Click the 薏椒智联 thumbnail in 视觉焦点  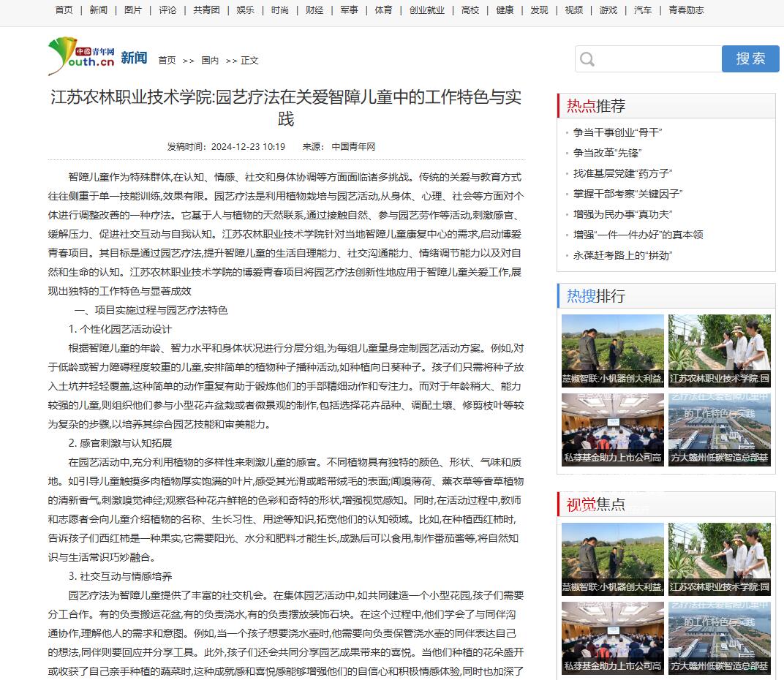coord(612,559)
